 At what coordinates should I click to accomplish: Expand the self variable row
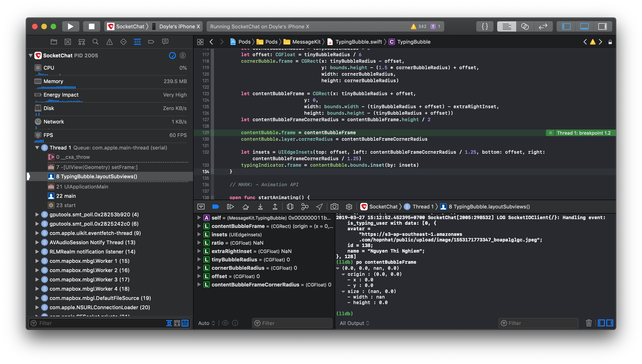[x=199, y=218]
